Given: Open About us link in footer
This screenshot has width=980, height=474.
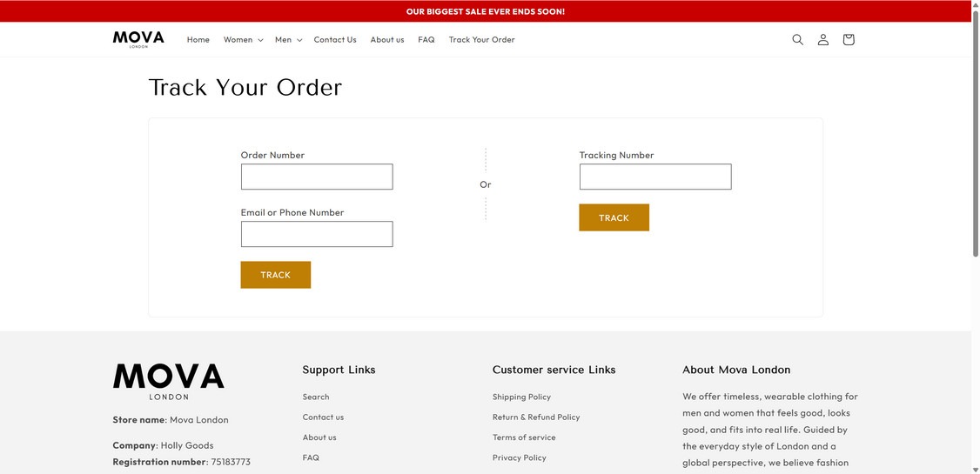Looking at the screenshot, I should pos(319,437).
